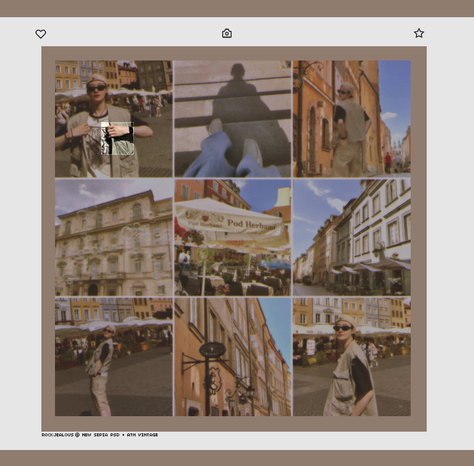Click the 'ath vintage' caption text
The height and width of the screenshot is (466, 474).
142,435
